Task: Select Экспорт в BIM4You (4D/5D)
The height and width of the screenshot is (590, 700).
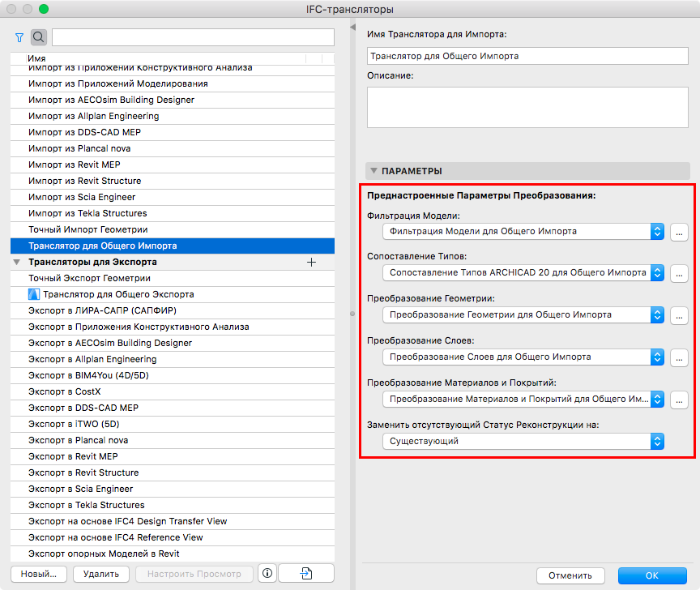Action: (x=173, y=375)
